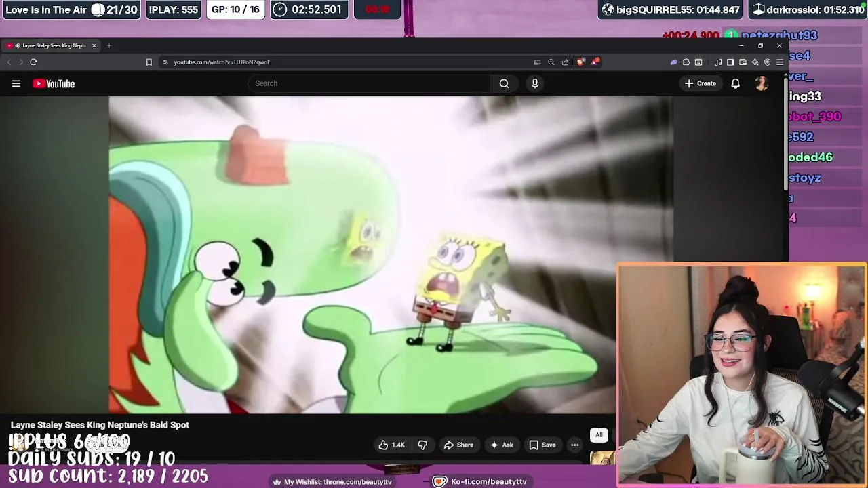
Task: Go to YouTube home via logo
Action: [x=54, y=83]
